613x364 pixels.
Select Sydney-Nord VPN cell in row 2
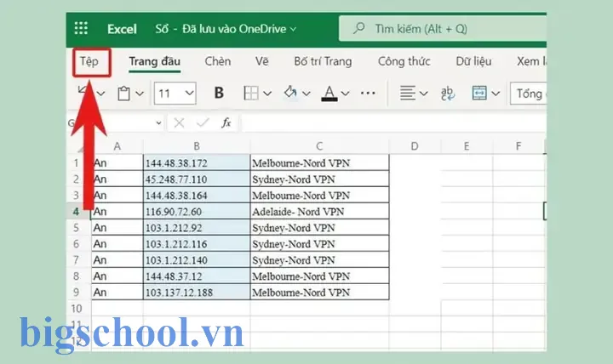point(319,179)
